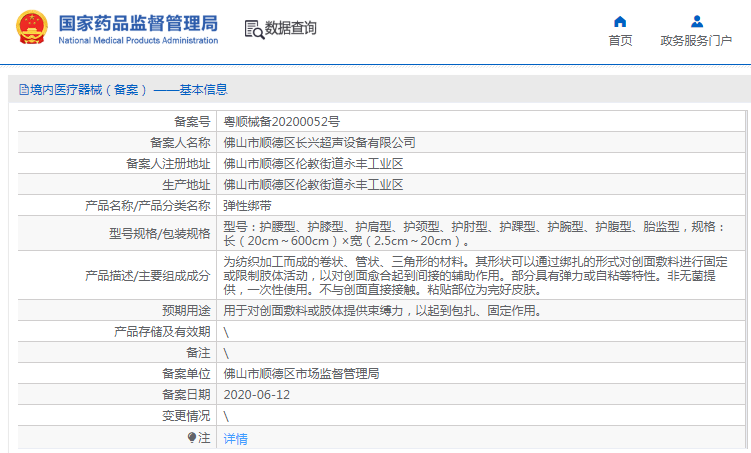The width and height of the screenshot is (751, 453).
Task: Click the lightbulb icon beside 注
Action: 192,438
